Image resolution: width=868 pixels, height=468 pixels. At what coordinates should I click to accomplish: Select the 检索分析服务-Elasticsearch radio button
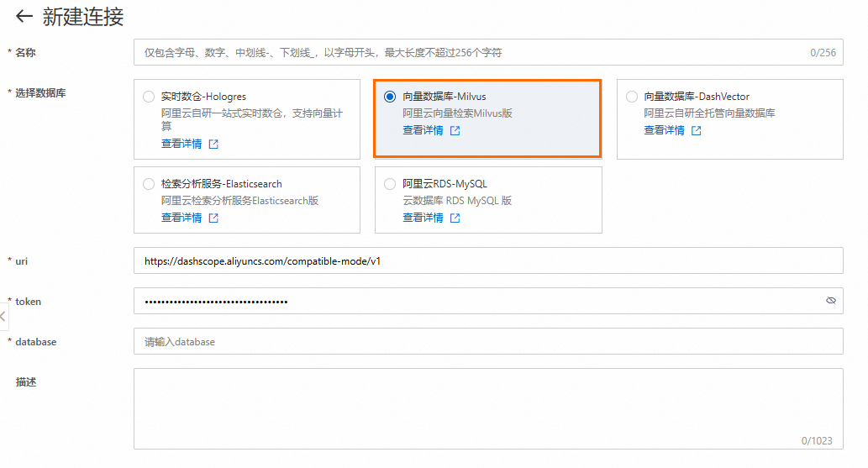coord(149,184)
